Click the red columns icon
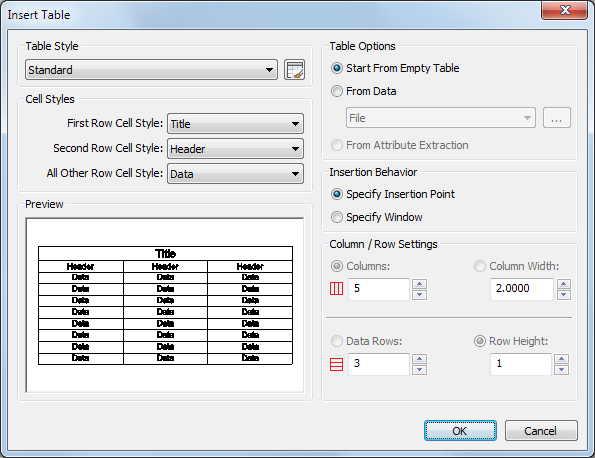The height and width of the screenshot is (458, 595). pos(336,288)
